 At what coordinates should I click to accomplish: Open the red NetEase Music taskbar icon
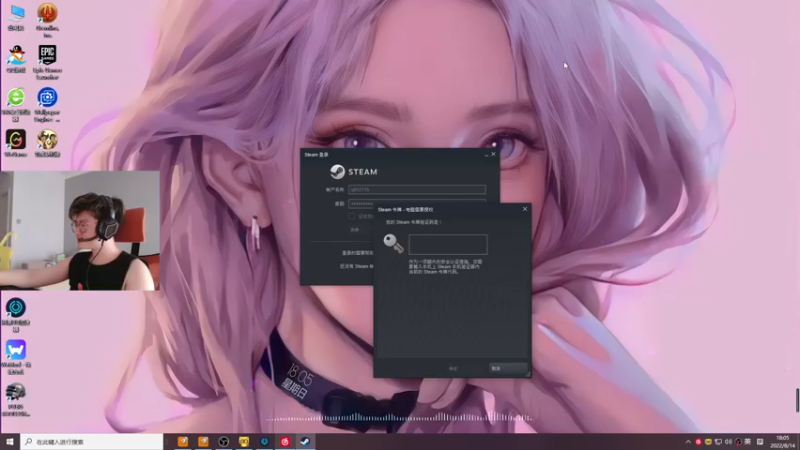click(x=285, y=442)
